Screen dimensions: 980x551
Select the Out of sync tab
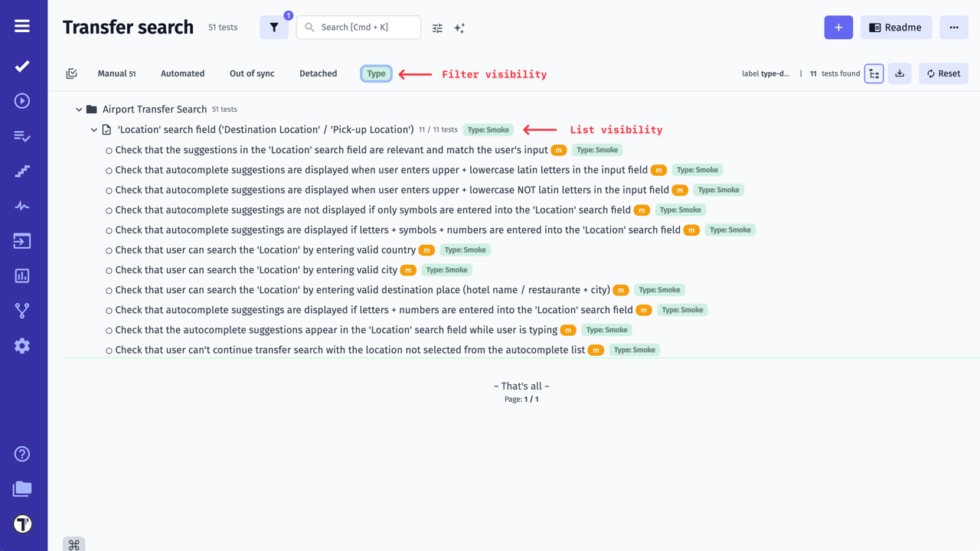tap(252, 73)
